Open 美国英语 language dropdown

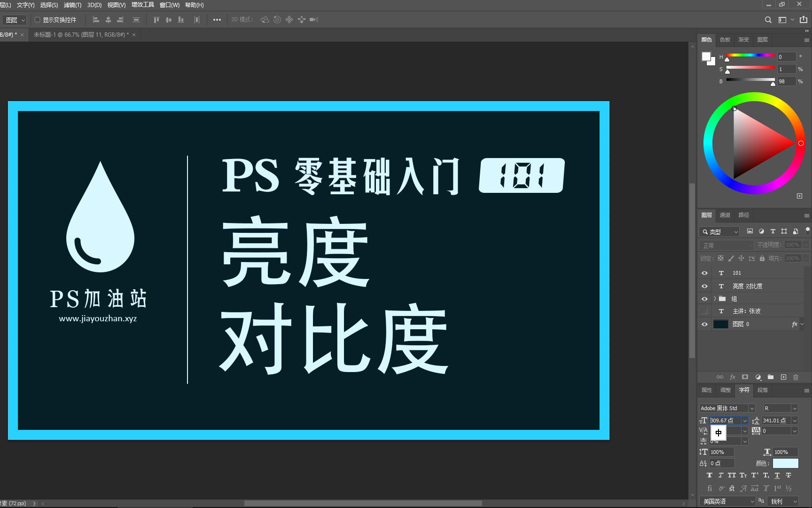point(727,501)
